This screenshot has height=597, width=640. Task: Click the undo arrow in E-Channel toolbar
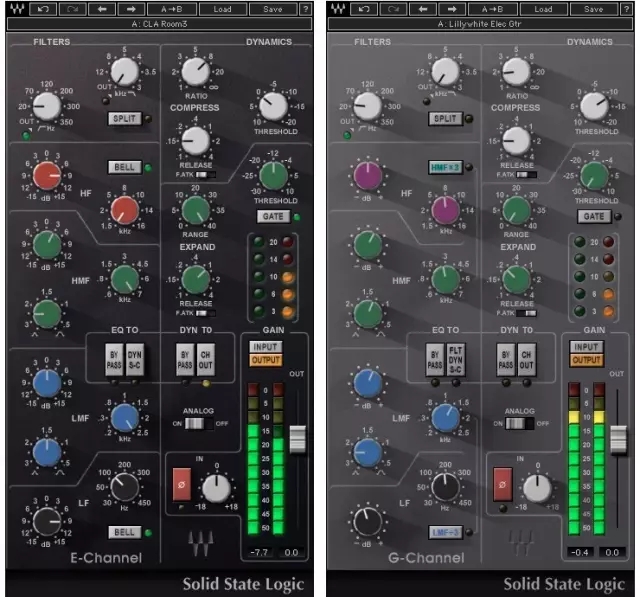[43, 9]
